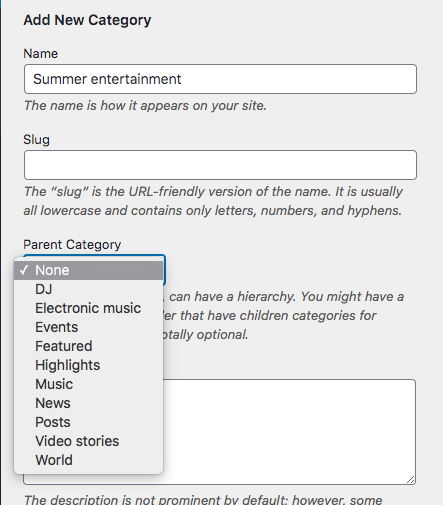
Task: Click the Name field label
Action: click(41, 54)
